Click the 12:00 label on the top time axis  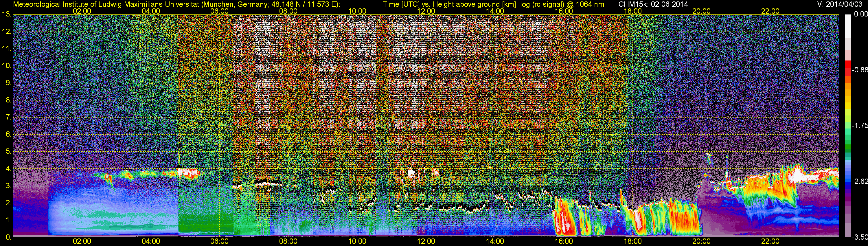pos(426,11)
